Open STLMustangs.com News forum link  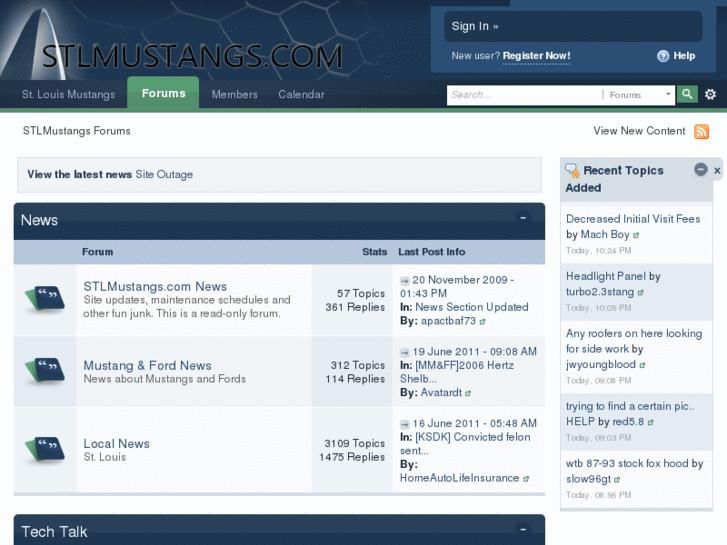pos(155,287)
